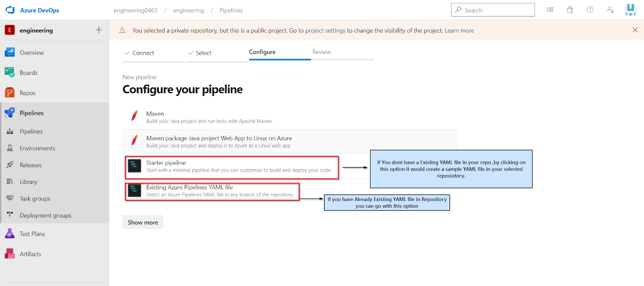Open Environments under Pipelines
This screenshot has height=286, width=644.
[x=54, y=148]
